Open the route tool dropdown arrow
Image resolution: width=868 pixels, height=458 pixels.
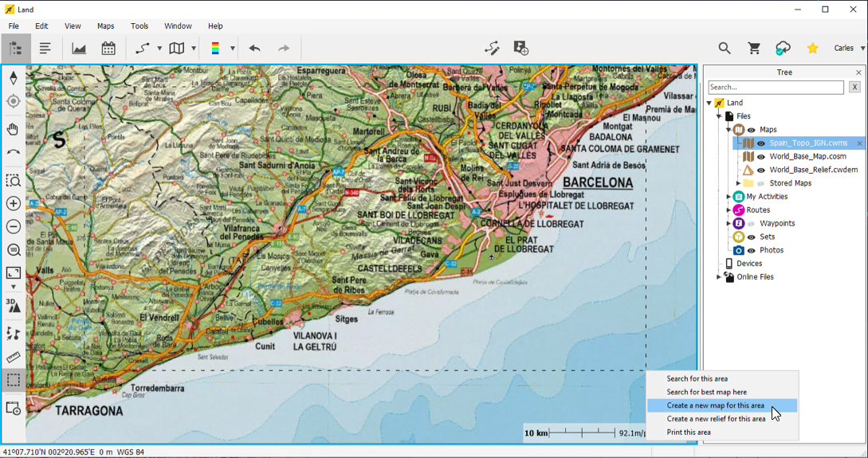click(x=159, y=49)
